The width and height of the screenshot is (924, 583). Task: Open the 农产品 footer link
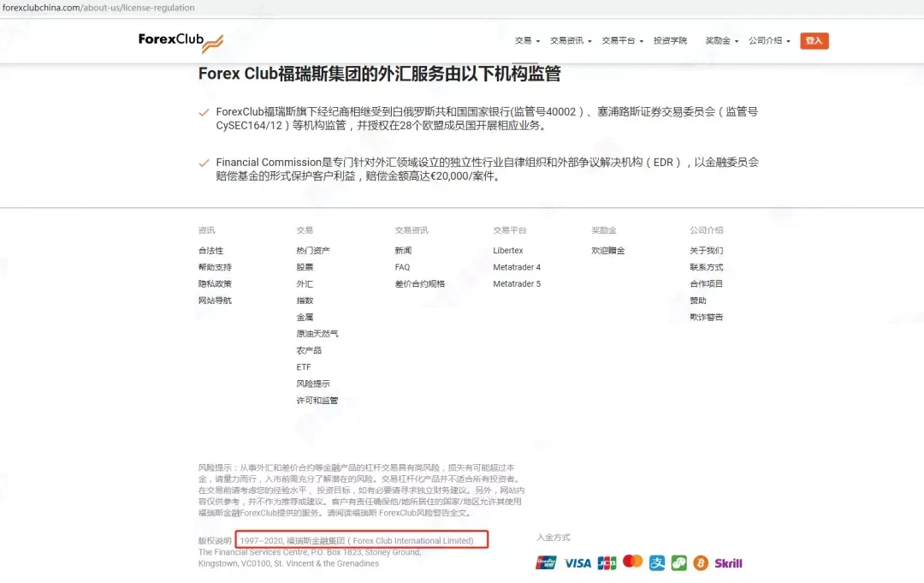(309, 350)
